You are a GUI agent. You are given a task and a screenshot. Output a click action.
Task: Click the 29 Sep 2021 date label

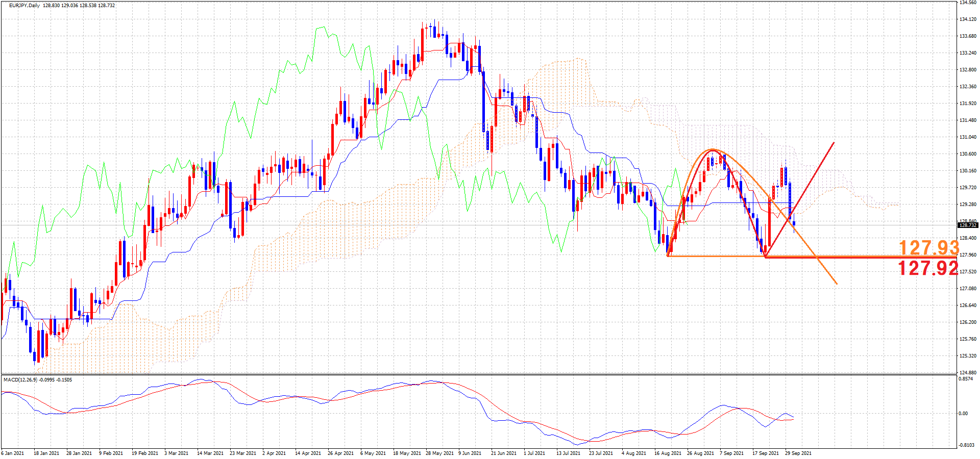(798, 453)
